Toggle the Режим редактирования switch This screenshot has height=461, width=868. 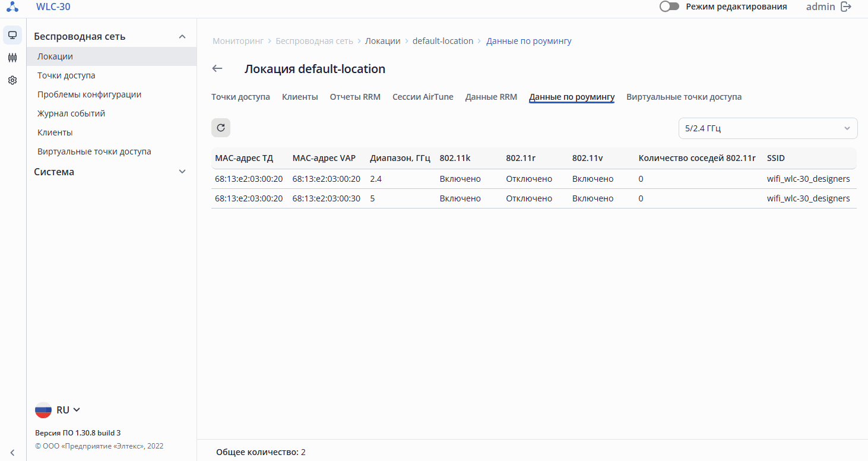(669, 7)
